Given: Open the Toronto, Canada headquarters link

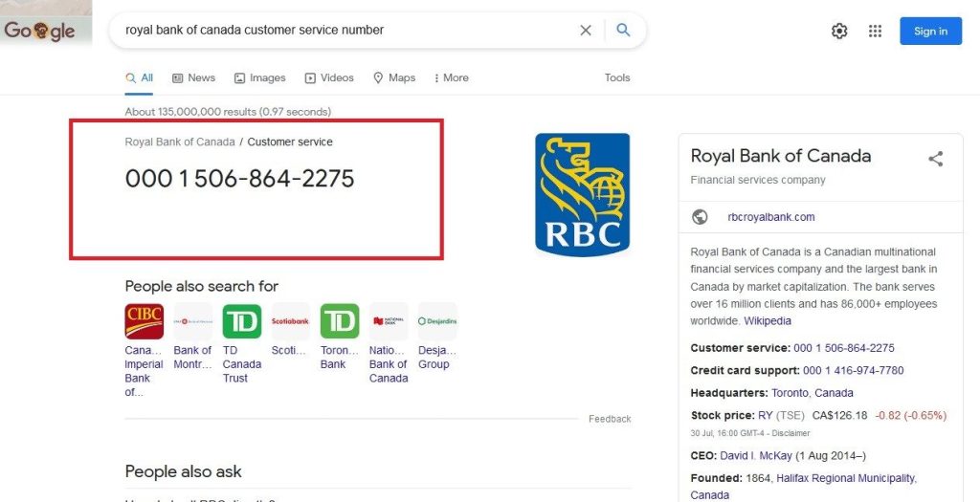Looking at the screenshot, I should pyautogui.click(x=813, y=393).
